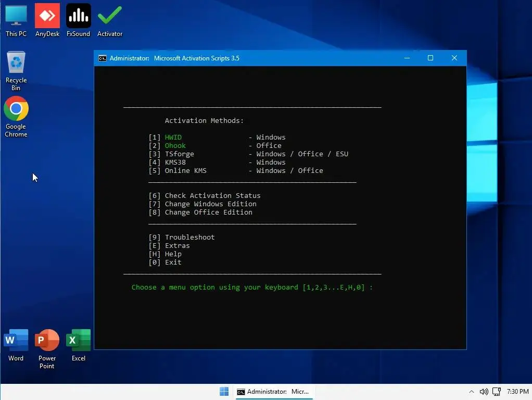Select the AnyDesk desktop shortcut
Image resolution: width=532 pixels, height=400 pixels.
47,20
